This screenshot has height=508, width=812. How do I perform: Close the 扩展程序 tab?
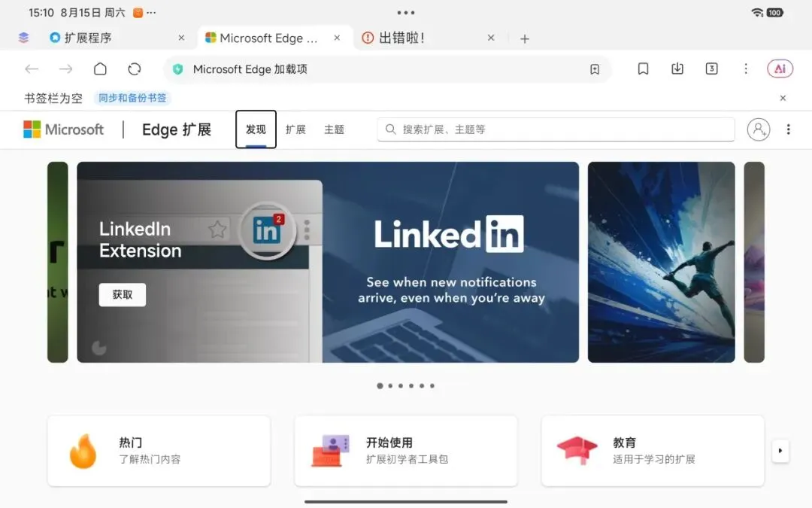point(181,38)
